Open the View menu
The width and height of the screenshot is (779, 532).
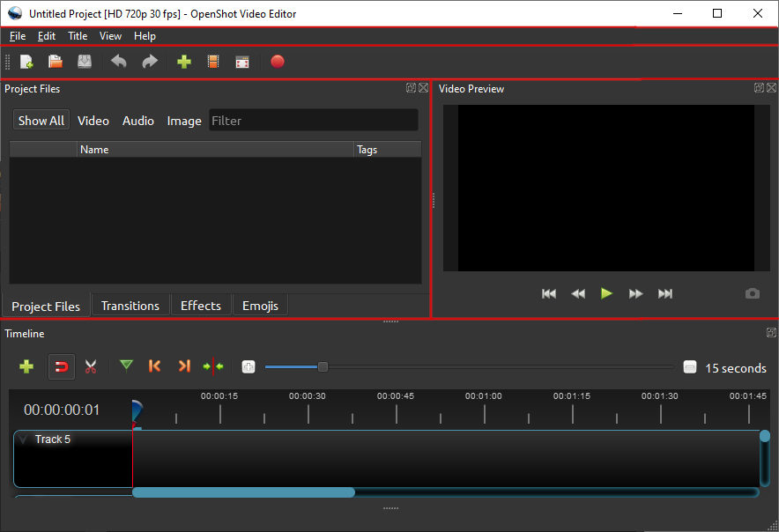[x=110, y=36]
